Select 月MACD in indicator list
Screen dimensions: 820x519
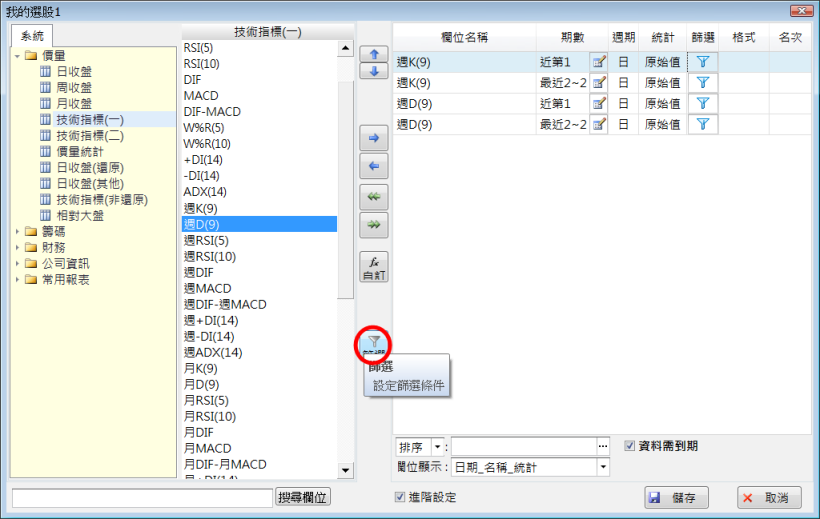coord(207,448)
